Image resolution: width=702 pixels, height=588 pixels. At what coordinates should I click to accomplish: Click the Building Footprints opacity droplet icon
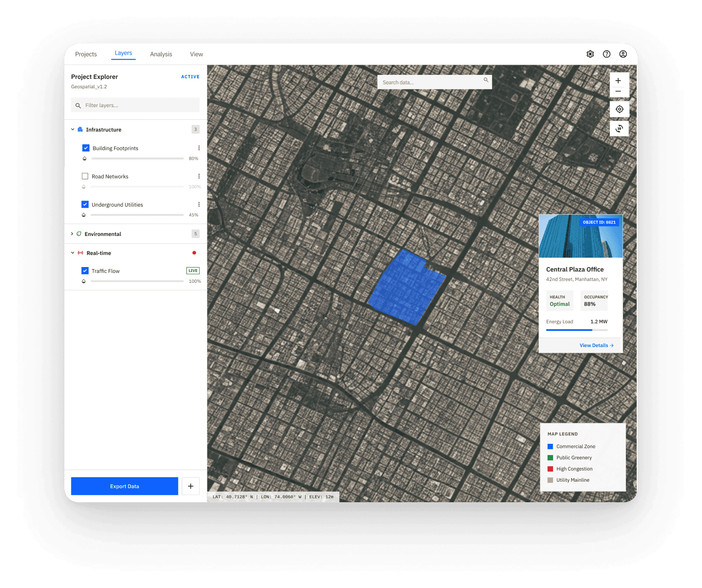[x=85, y=158]
